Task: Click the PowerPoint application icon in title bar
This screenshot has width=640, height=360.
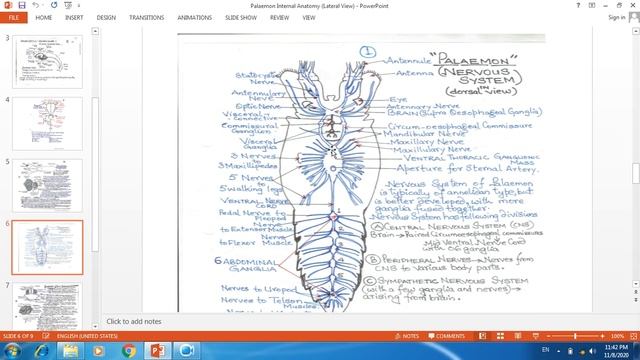Action: [x=8, y=5]
